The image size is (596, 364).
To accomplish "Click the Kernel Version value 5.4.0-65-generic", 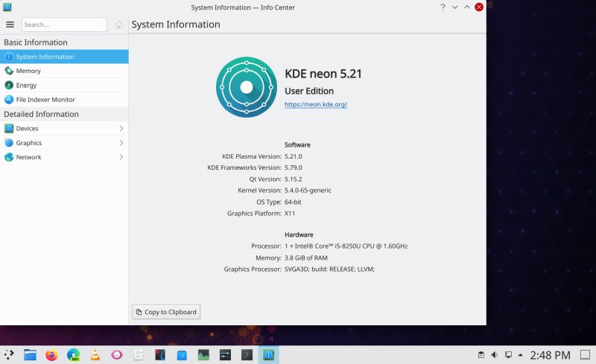I will pos(308,191).
